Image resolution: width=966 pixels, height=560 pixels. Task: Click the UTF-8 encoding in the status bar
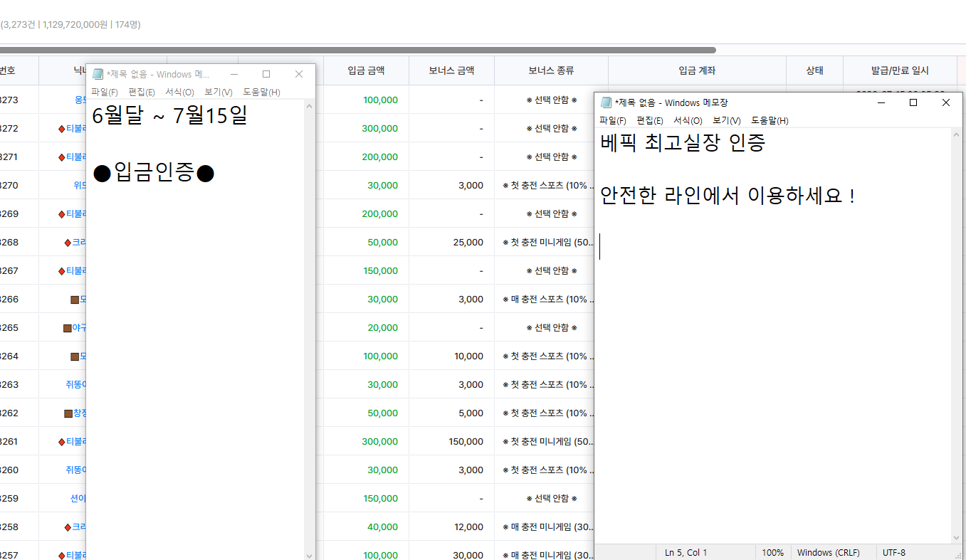[x=894, y=553]
